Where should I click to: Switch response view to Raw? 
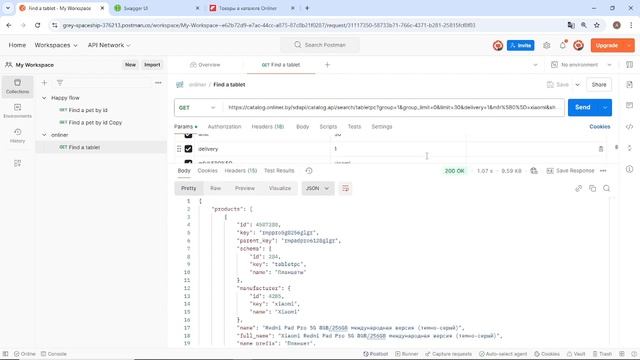[216, 188]
